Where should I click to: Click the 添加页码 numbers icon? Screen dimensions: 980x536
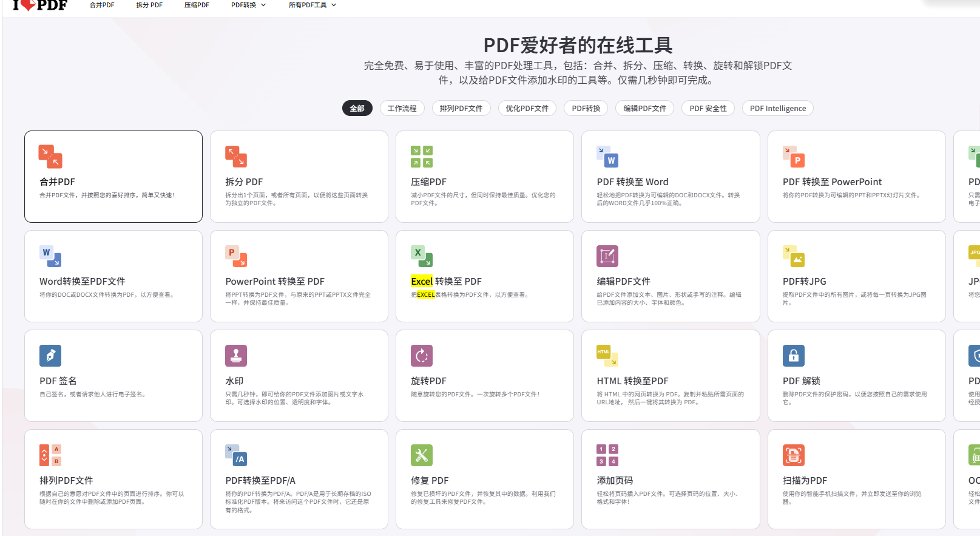[x=607, y=455]
